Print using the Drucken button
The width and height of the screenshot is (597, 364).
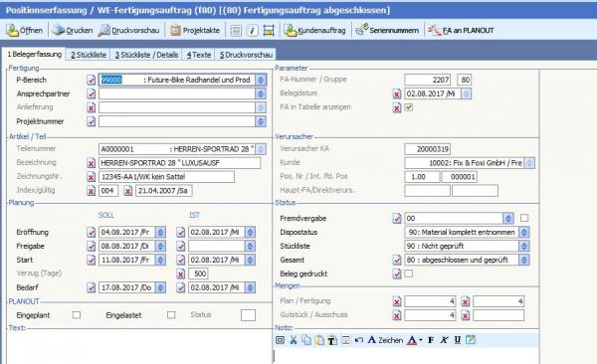click(73, 30)
